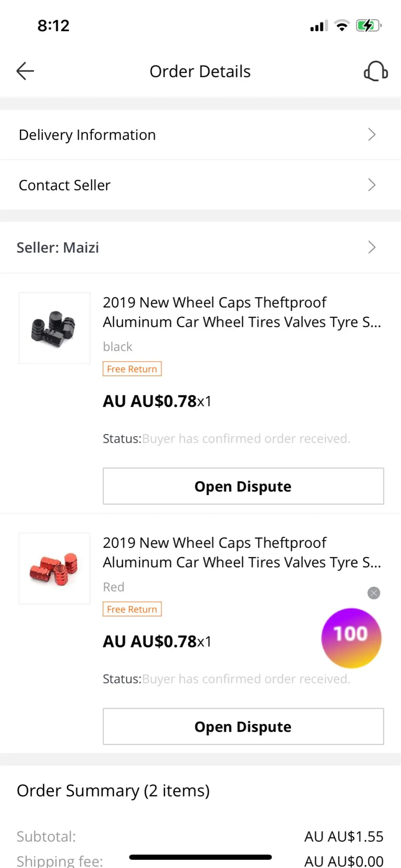Image resolution: width=401 pixels, height=868 pixels.
Task: Tap red wheel caps product title
Action: [x=241, y=552]
